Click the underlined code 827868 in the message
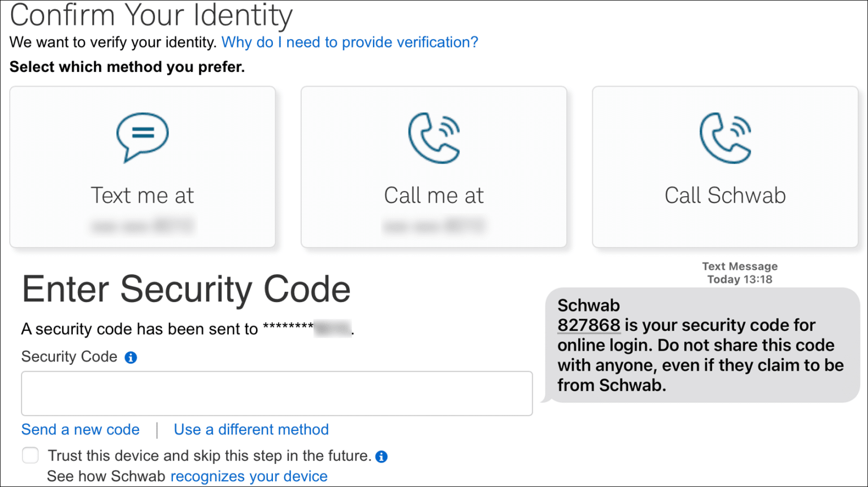868x487 pixels. click(x=589, y=325)
